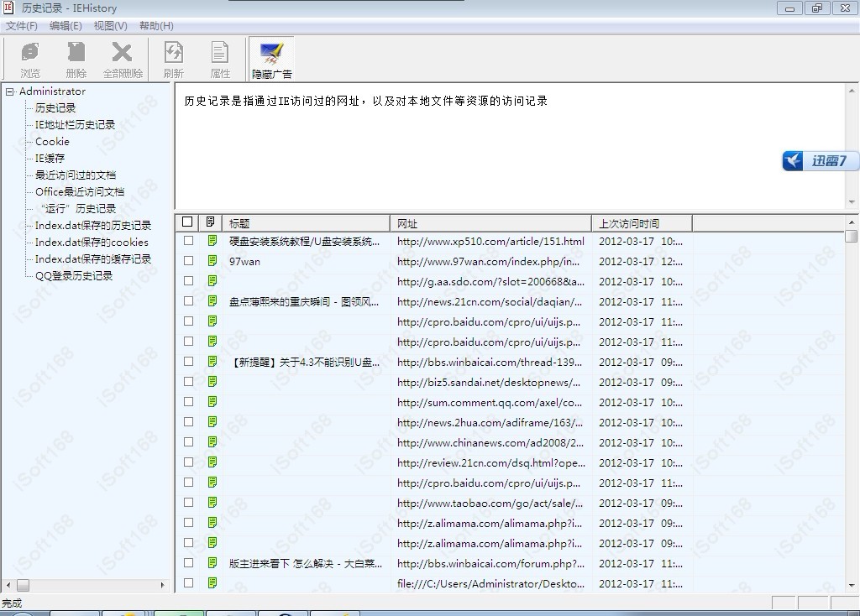The height and width of the screenshot is (616, 860).
Task: Click the 全部删除 (Delete All) toolbar icon
Action: coord(123,59)
